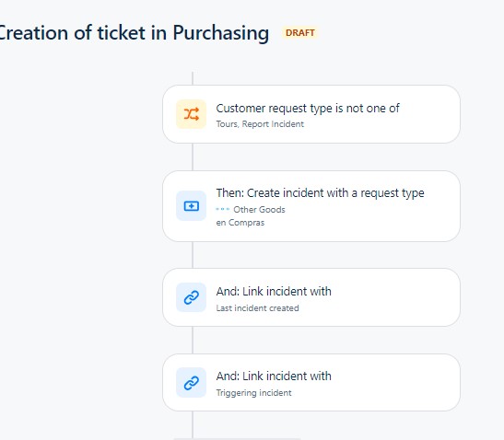This screenshot has width=504, height=440.
Task: Click the create incident action icon
Action: (x=191, y=206)
